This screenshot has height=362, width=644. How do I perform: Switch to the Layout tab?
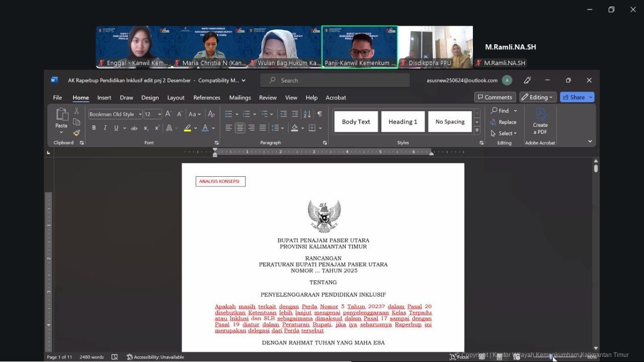176,98
